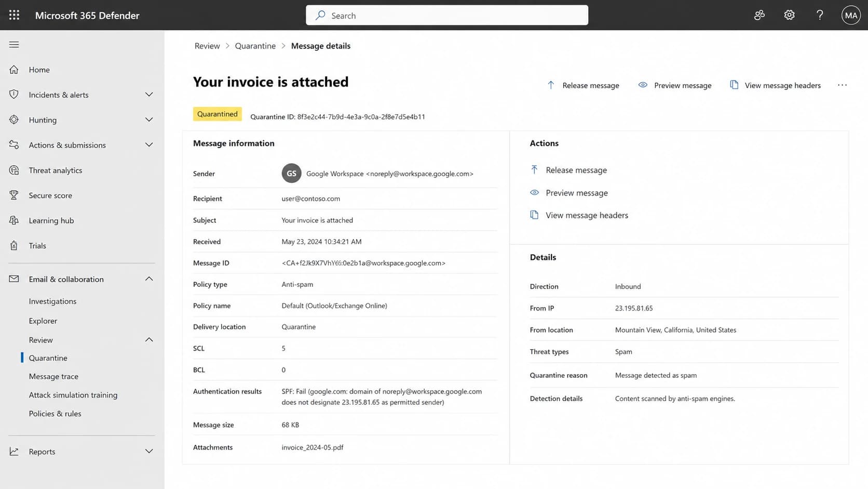Select Policies & rules
This screenshot has width=868, height=489.
[55, 414]
